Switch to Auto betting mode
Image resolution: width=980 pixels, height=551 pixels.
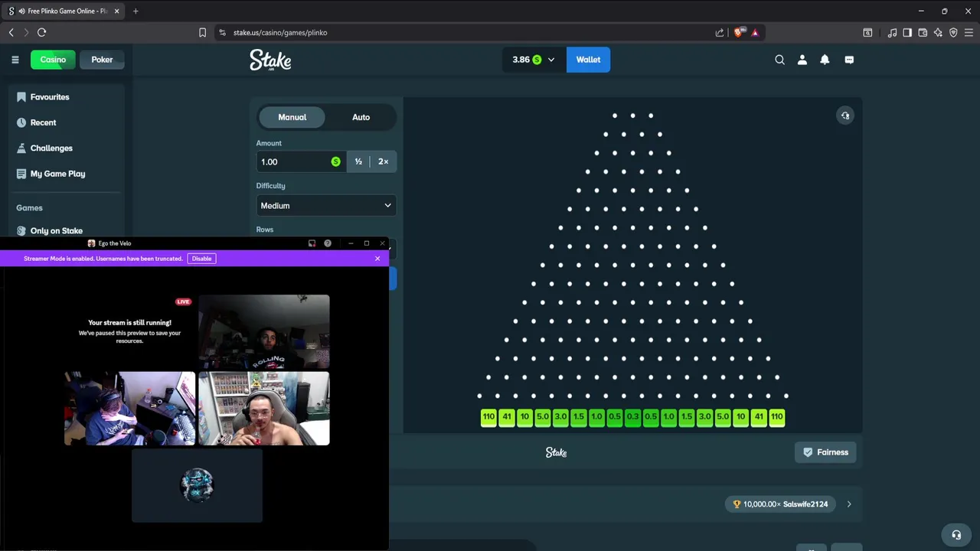361,117
